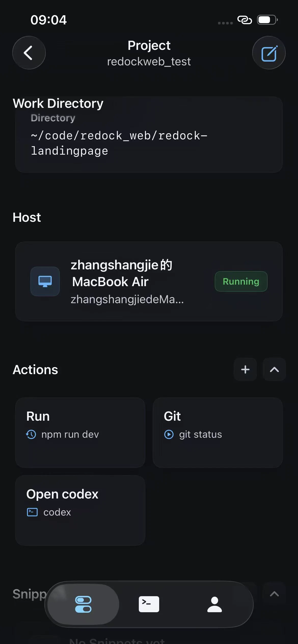
Task: Tap the back arrow button
Action: point(29,53)
